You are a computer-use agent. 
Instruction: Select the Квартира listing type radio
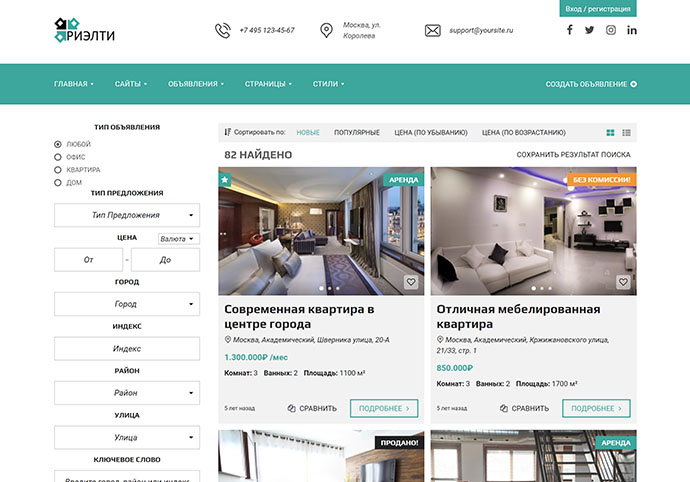(58, 170)
